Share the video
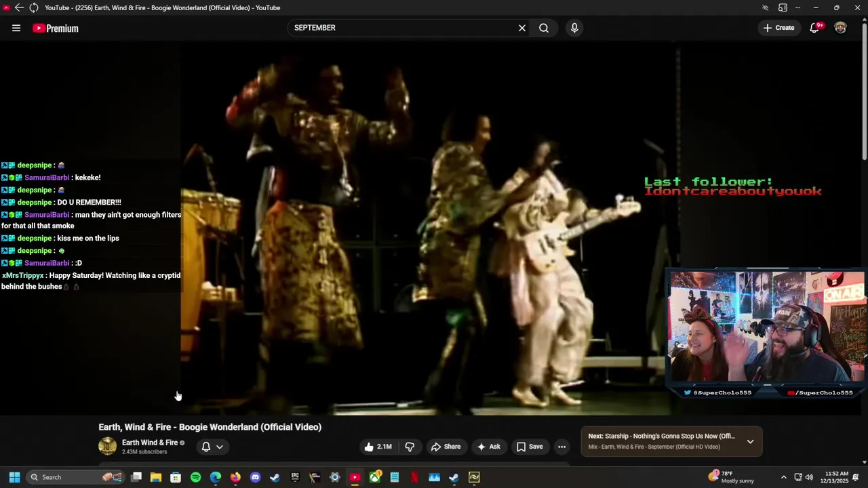 tap(446, 447)
